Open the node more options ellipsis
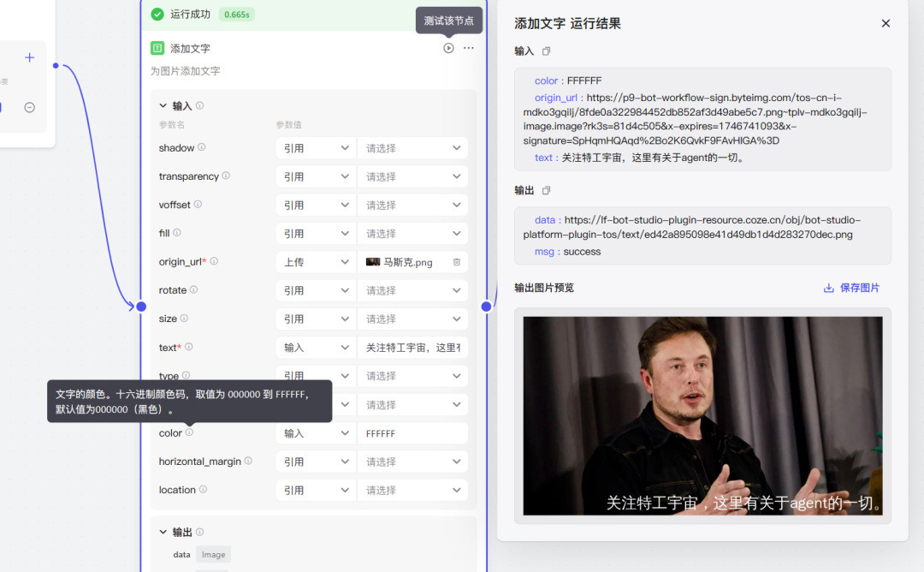Image resolution: width=924 pixels, height=572 pixels. tap(469, 48)
